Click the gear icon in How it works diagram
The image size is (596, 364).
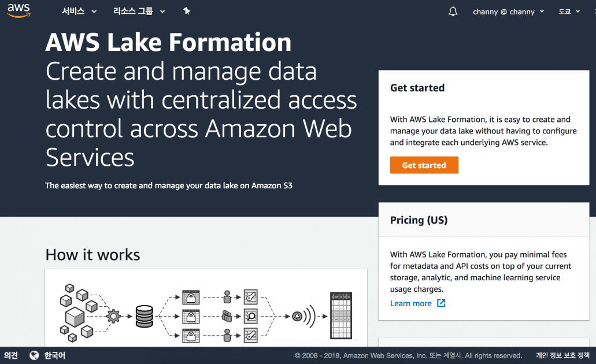[x=113, y=316]
